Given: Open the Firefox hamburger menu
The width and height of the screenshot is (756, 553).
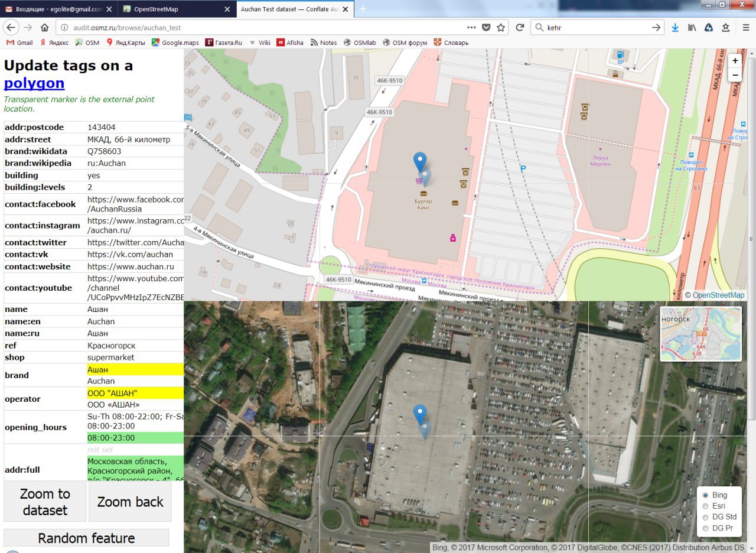Looking at the screenshot, I should coord(746,27).
